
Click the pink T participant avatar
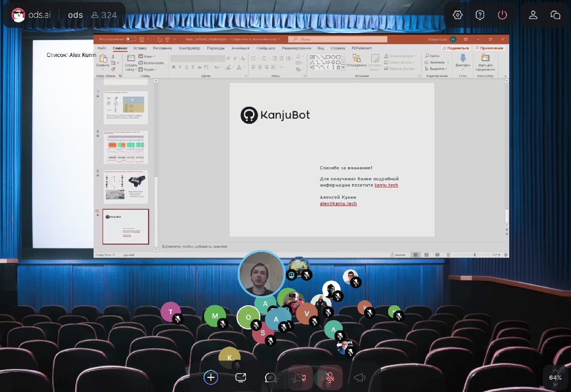pos(170,312)
